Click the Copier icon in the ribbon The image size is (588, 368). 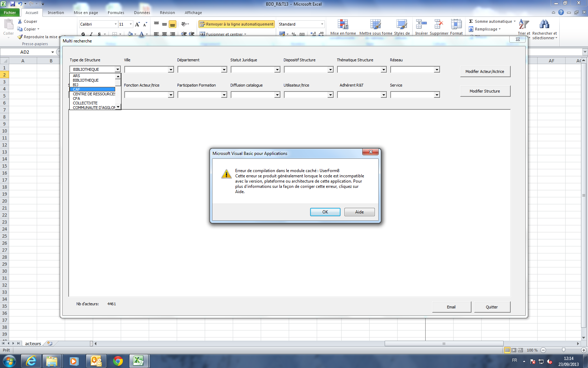tap(20, 29)
